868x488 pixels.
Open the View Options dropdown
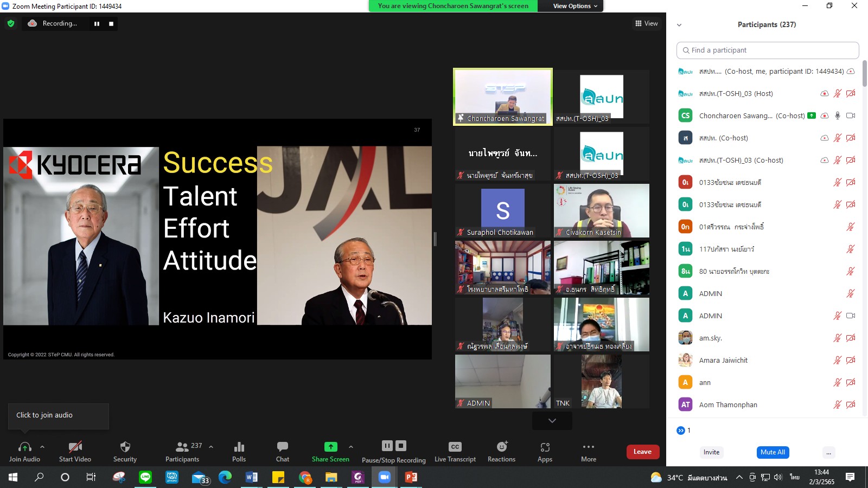coord(575,6)
